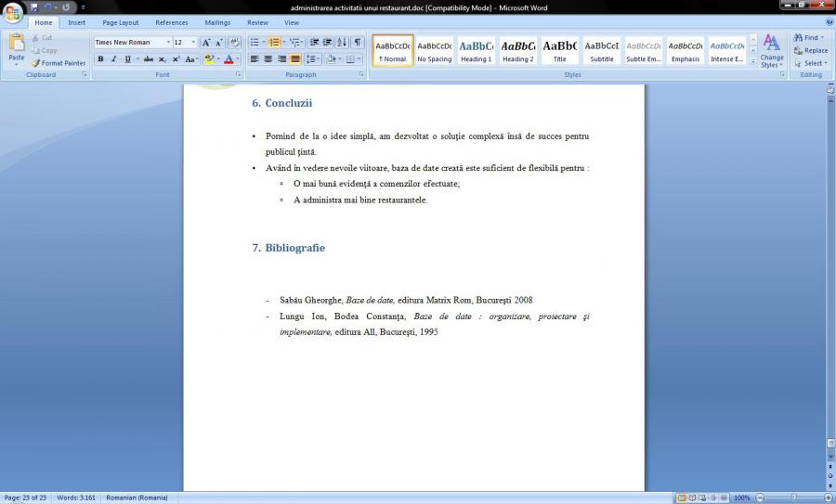Click the Replace button

(810, 51)
